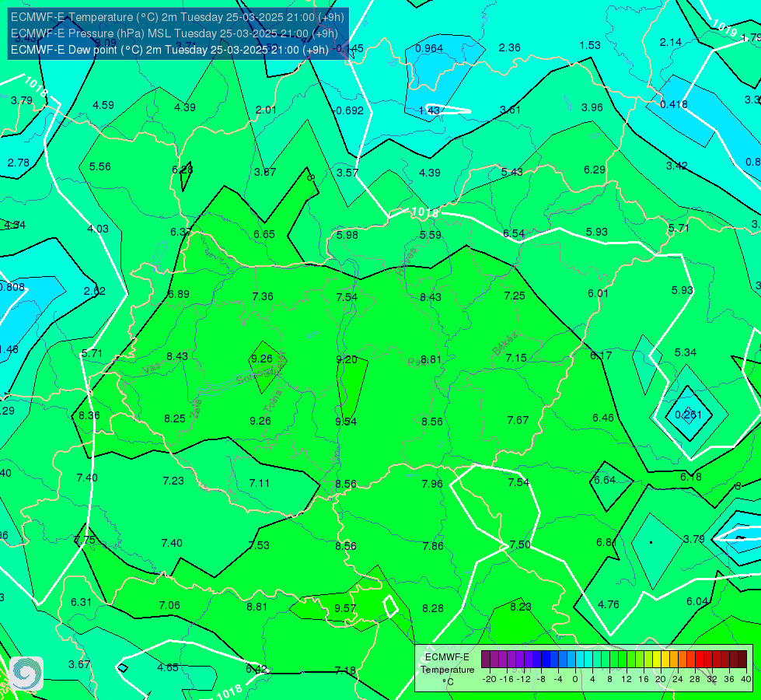
Task: Click the 2.14 map value
Action: 671,42
